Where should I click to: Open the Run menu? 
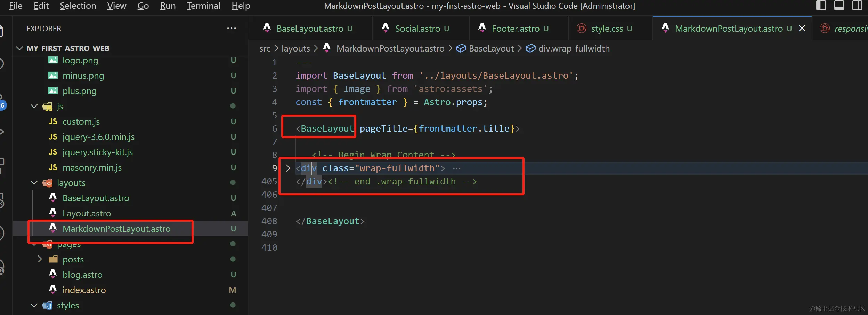pyautogui.click(x=168, y=6)
